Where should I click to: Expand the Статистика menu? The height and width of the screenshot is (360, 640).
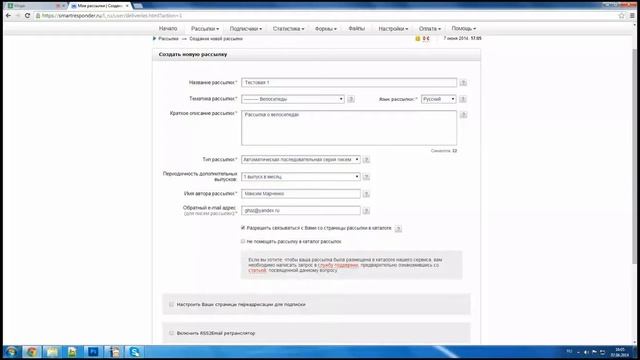click(288, 29)
